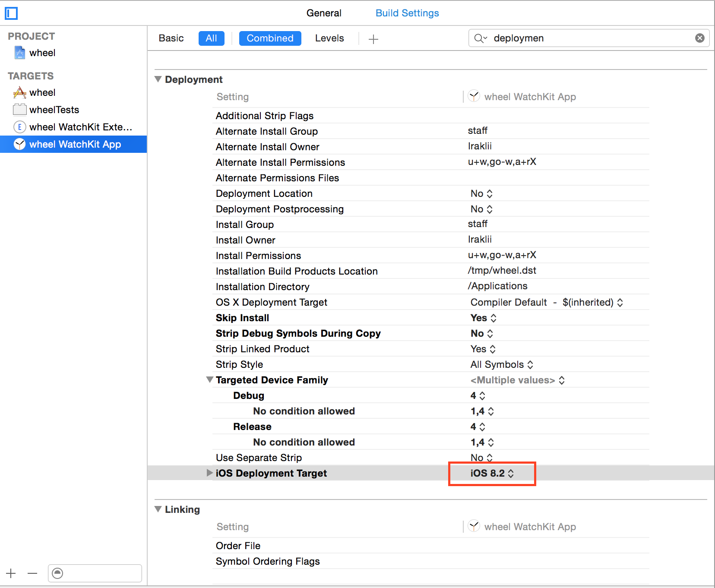Screen dimensions: 715x588
Task: Select Additional Strip Flags setting row
Action: tap(431, 116)
